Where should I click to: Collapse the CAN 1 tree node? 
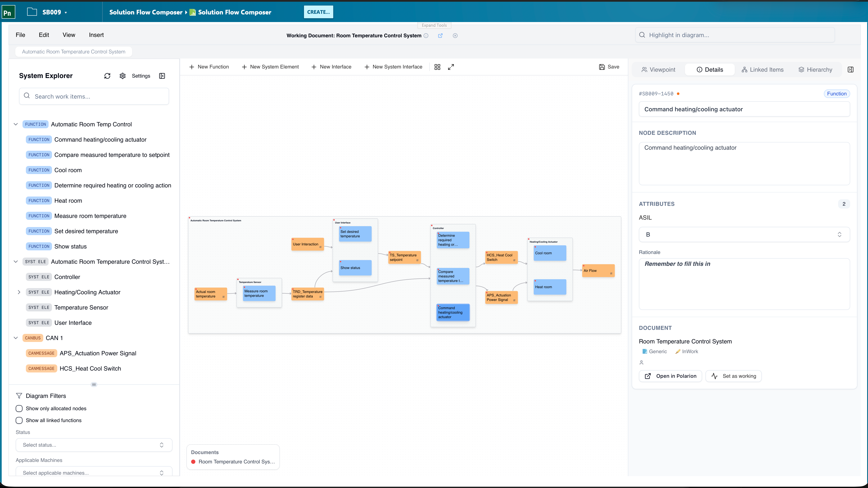coord(15,338)
